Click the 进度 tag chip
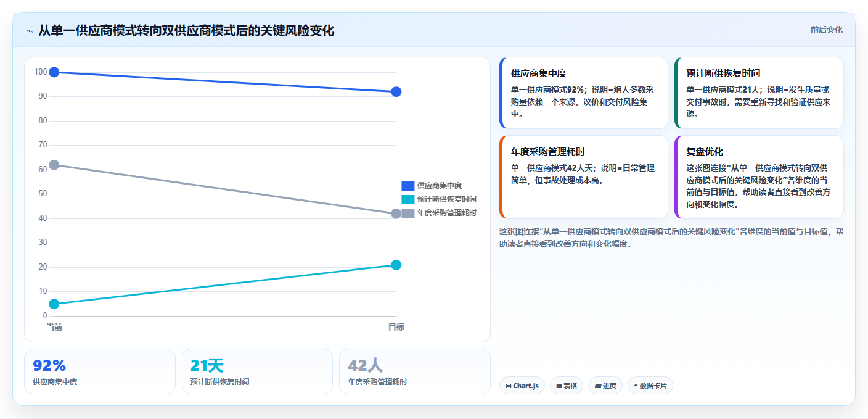The width and height of the screenshot is (868, 419). pos(605,386)
